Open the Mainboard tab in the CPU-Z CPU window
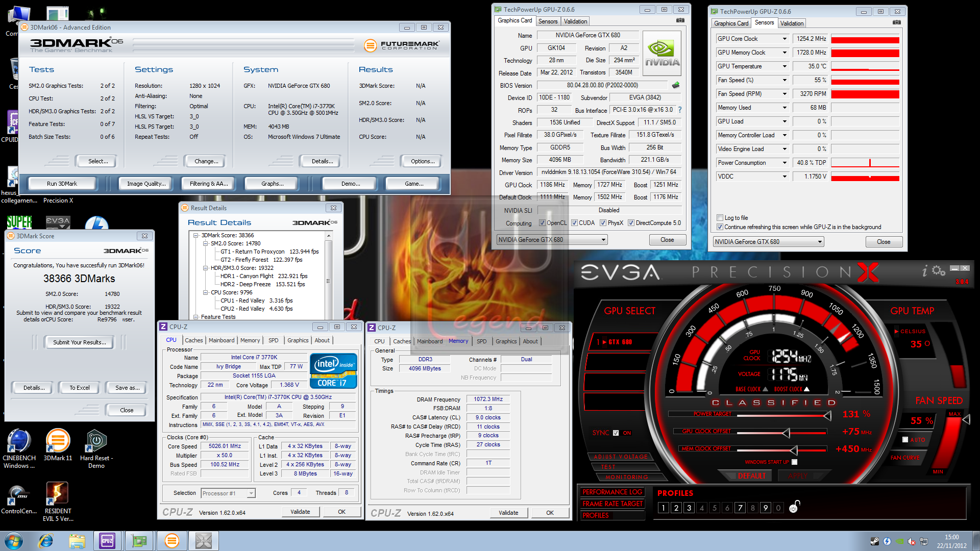This screenshot has height=551, width=980. [x=222, y=340]
